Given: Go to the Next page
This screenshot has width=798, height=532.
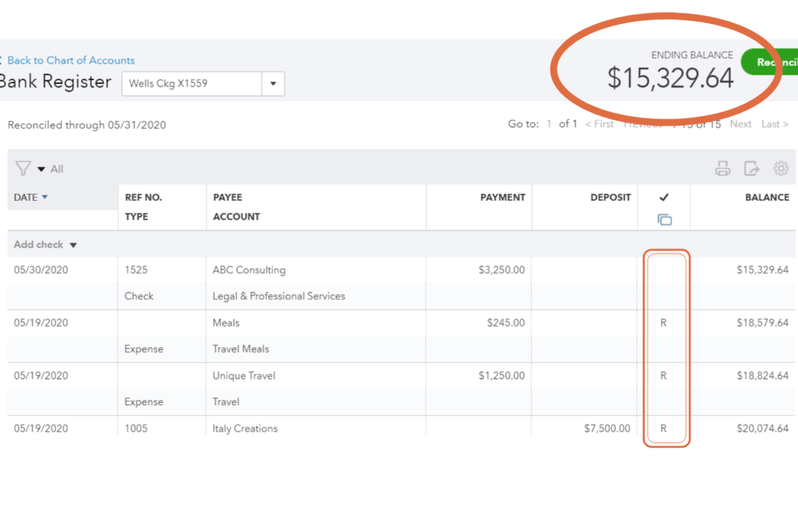Looking at the screenshot, I should coord(740,124).
